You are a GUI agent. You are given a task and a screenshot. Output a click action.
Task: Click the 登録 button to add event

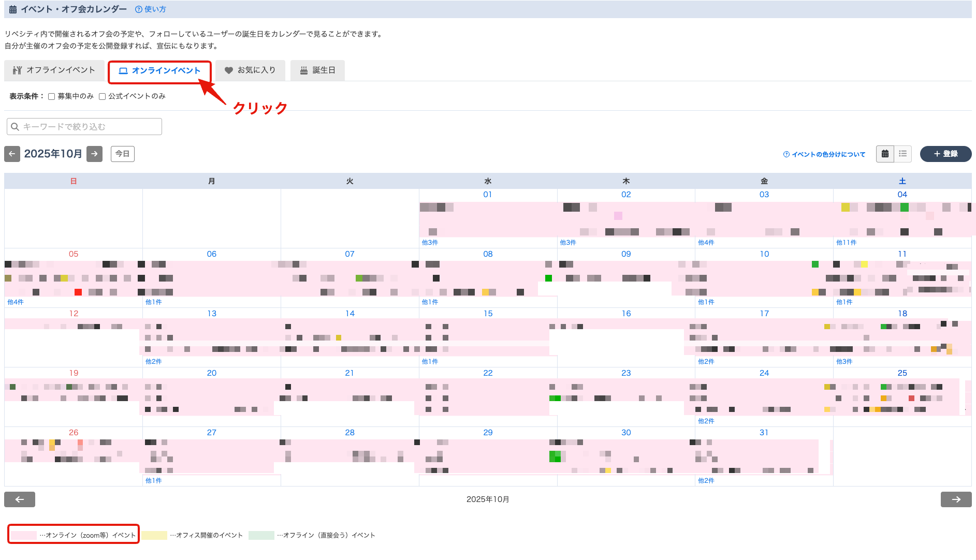(x=945, y=154)
